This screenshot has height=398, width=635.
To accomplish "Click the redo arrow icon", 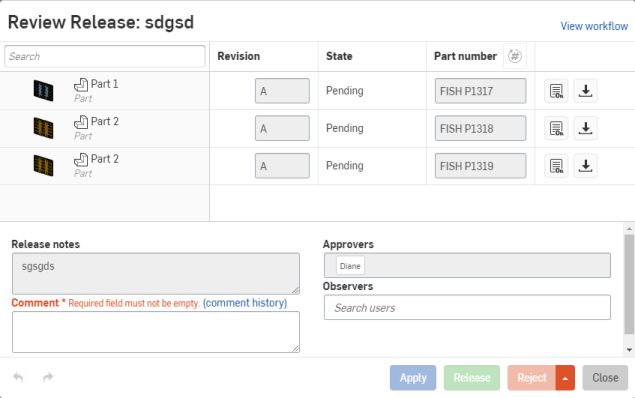I will coord(48,377).
